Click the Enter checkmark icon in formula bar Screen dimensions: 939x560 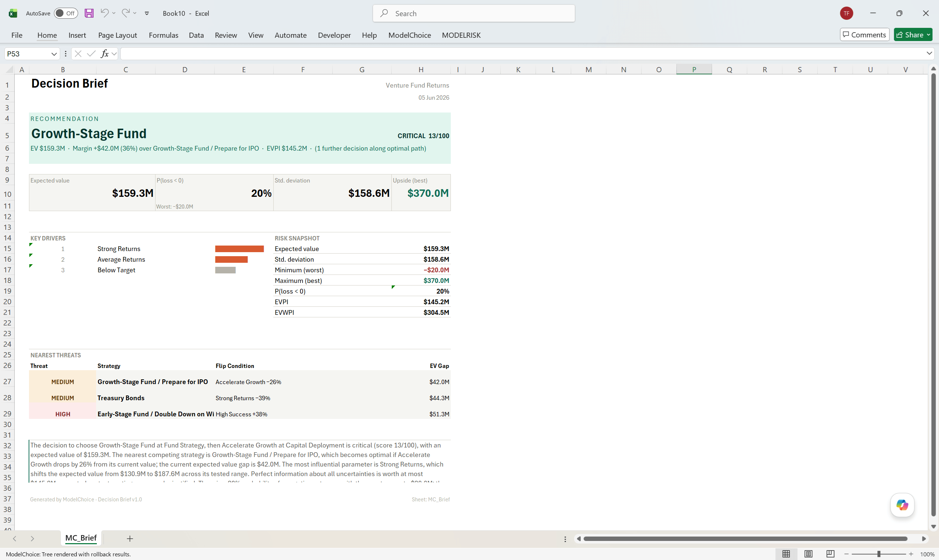tap(91, 54)
